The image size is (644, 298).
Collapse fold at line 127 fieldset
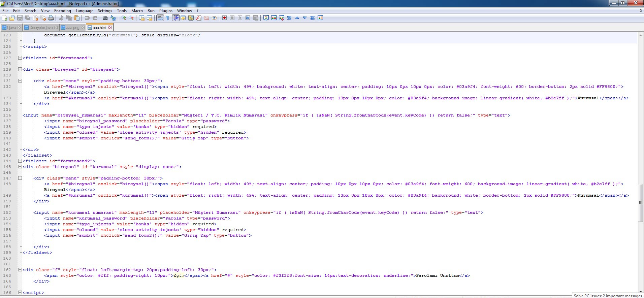pyautogui.click(x=20, y=58)
